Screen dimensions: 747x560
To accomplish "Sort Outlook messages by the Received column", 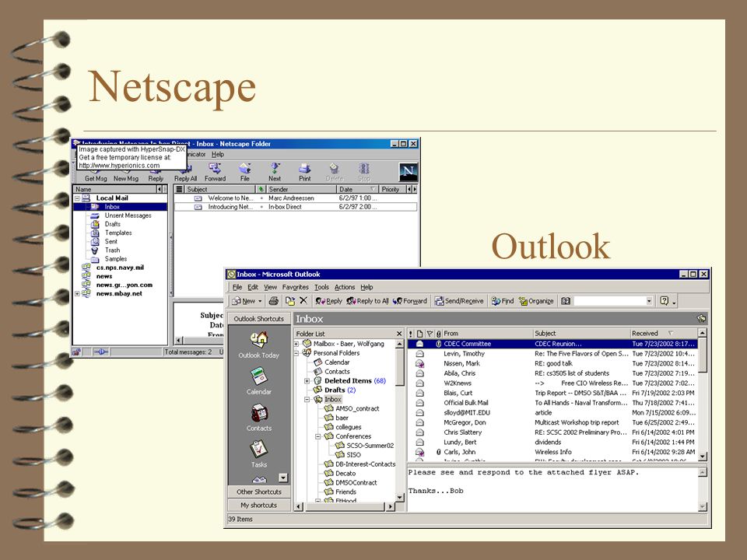I will (663, 334).
